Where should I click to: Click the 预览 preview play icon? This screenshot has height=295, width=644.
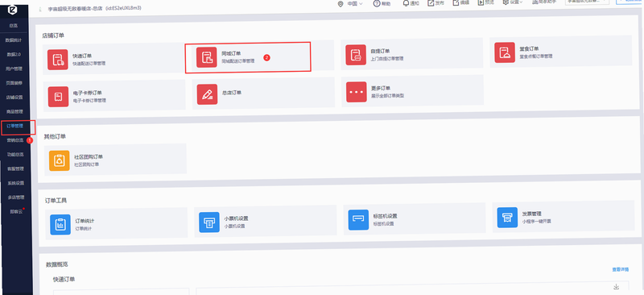(x=481, y=2)
